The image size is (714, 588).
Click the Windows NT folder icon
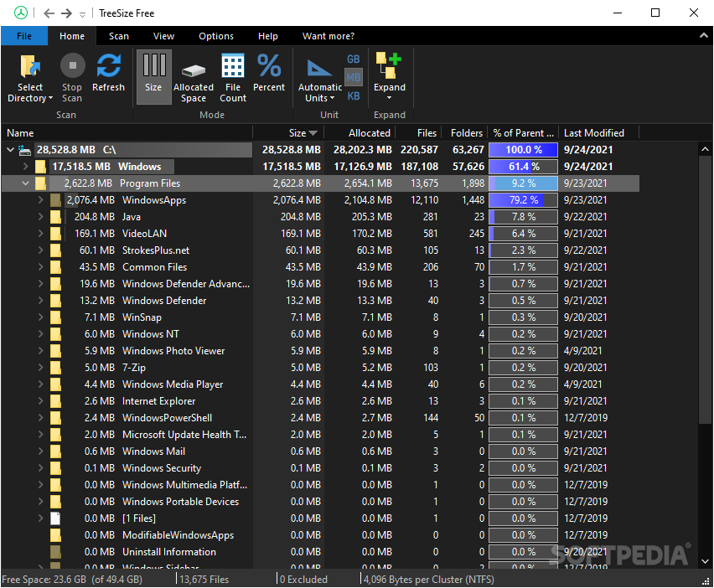coord(55,334)
